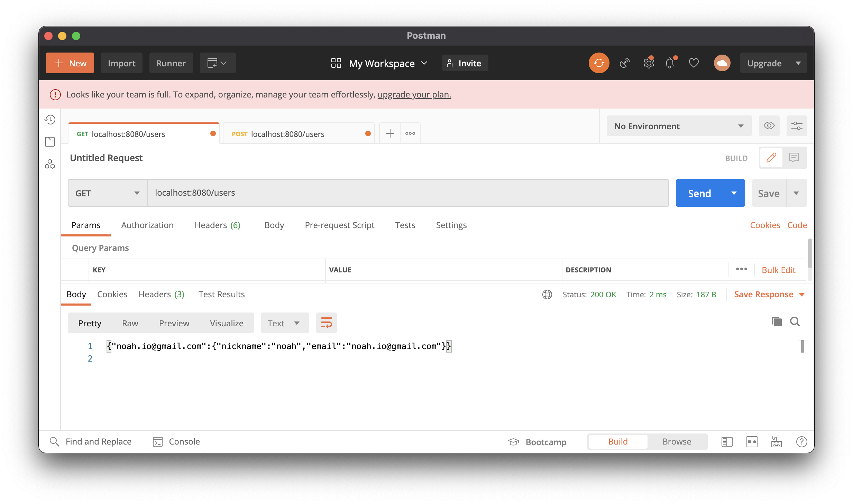Viewport: 853px width, 504px height.
Task: Open the Pre-request Script tab
Action: pos(339,225)
